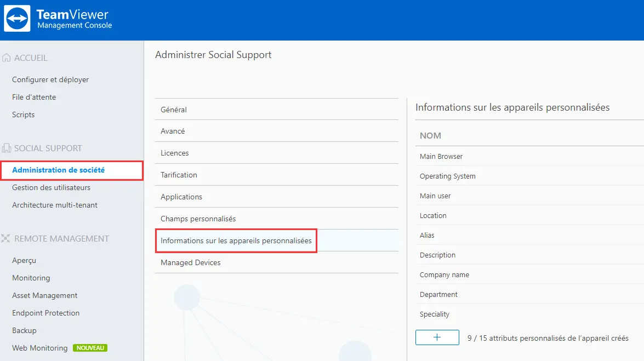Click the Informations sur les appareils panel title
The height and width of the screenshot is (361, 644).
pyautogui.click(x=512, y=107)
